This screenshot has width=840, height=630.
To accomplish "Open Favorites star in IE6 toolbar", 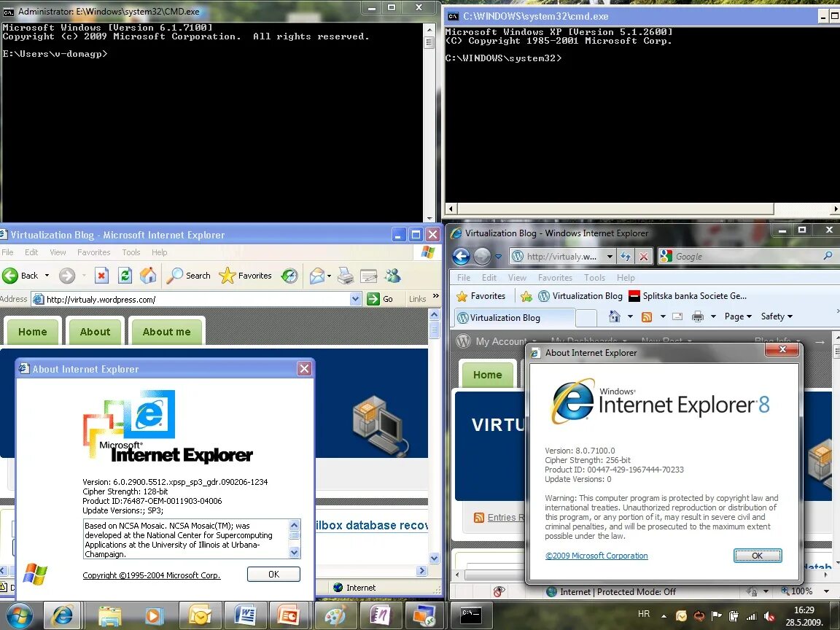I will (246, 276).
